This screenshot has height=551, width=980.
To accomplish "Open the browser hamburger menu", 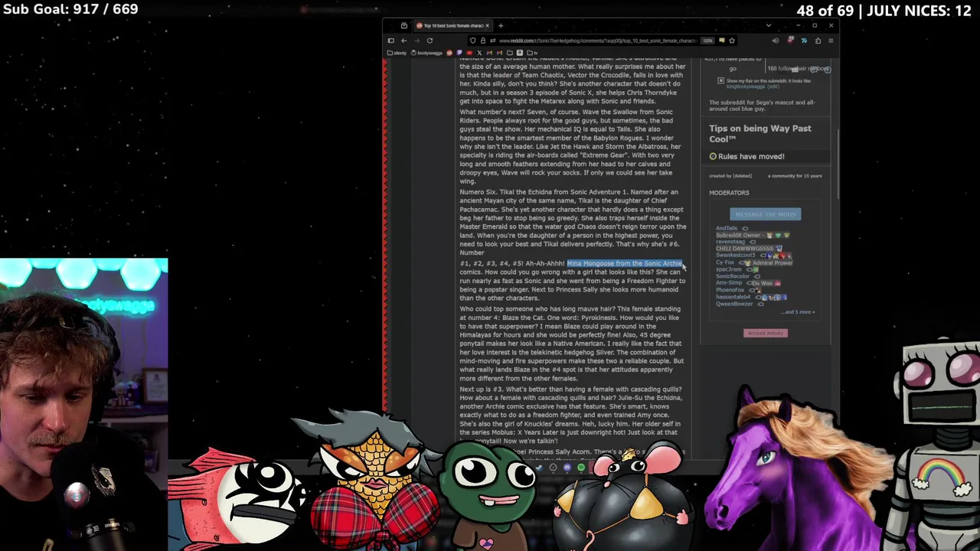I will [x=831, y=41].
